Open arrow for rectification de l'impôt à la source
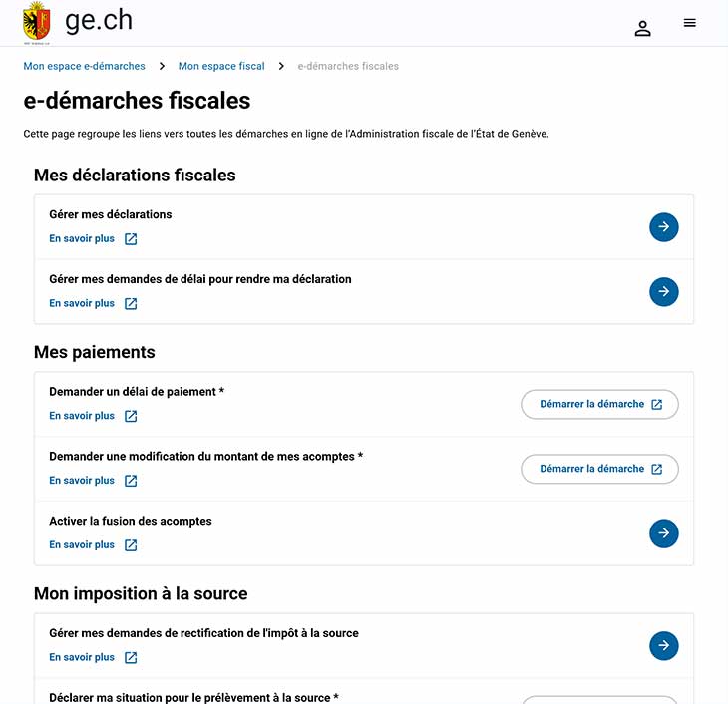The image size is (728, 704). (663, 645)
